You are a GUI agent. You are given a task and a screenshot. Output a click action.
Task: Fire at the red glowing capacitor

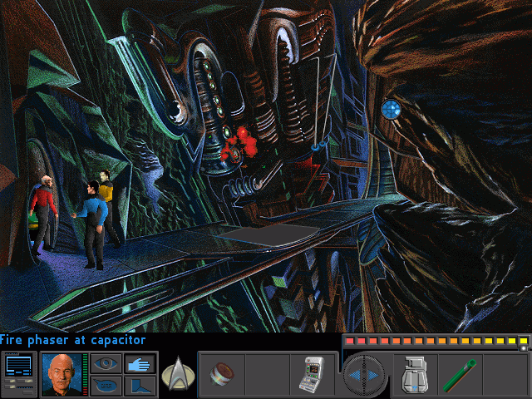(238, 142)
